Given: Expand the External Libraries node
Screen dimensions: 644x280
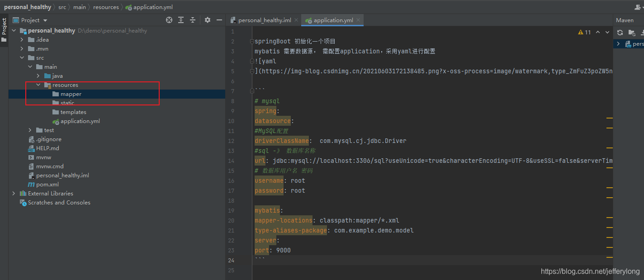Looking at the screenshot, I should pos(14,194).
